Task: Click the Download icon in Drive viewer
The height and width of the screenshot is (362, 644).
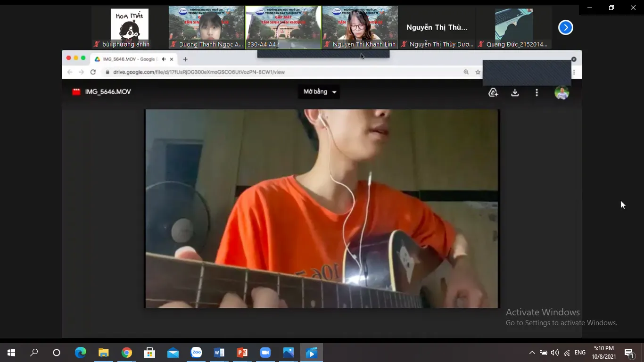Action: coord(515,93)
